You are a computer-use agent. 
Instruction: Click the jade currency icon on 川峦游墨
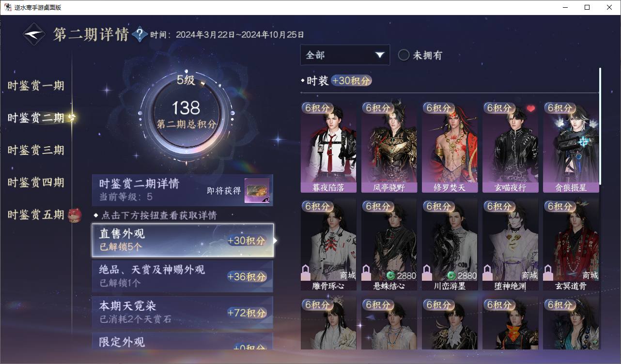pyautogui.click(x=451, y=275)
